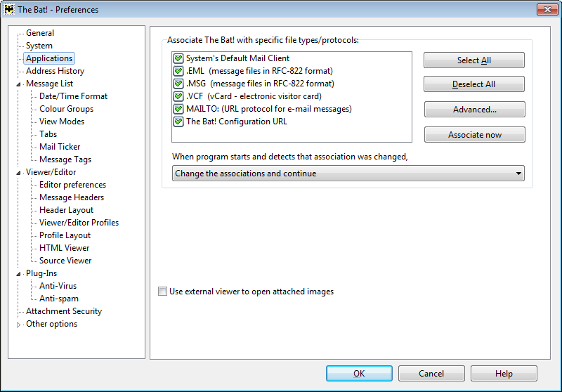
Task: Click the Associate now button
Action: coord(475,135)
